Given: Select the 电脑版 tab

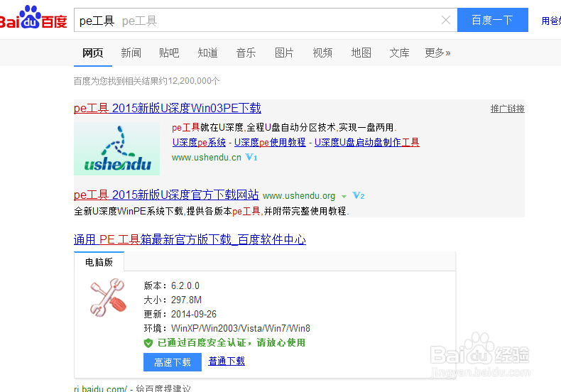Looking at the screenshot, I should [x=99, y=262].
